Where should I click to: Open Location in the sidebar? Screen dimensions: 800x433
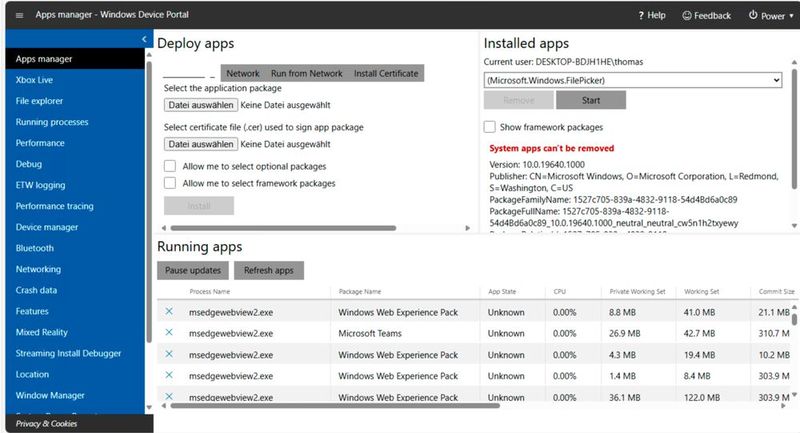click(75, 374)
